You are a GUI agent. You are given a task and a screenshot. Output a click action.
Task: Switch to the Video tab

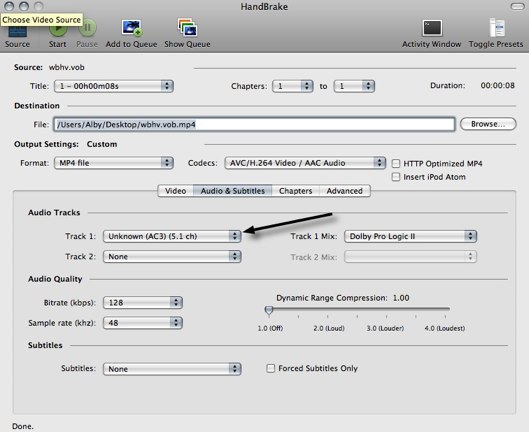click(175, 191)
